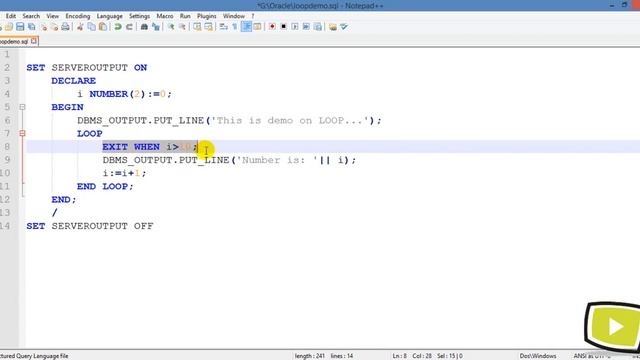Undo the last edit via green arrow icon
Viewport: 640px width, 360px height.
[x=118, y=27]
